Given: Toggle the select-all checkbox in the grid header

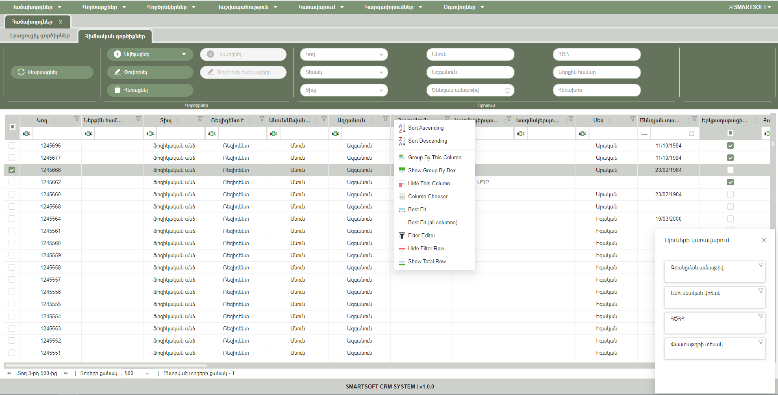Looking at the screenshot, I should point(12,127).
